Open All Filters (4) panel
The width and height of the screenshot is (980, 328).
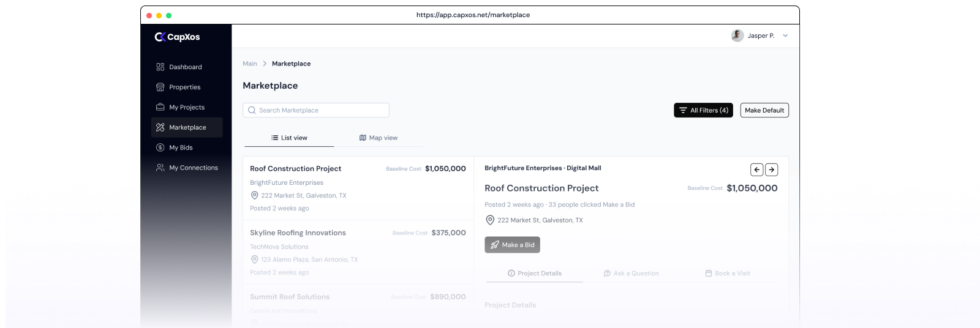coord(703,110)
